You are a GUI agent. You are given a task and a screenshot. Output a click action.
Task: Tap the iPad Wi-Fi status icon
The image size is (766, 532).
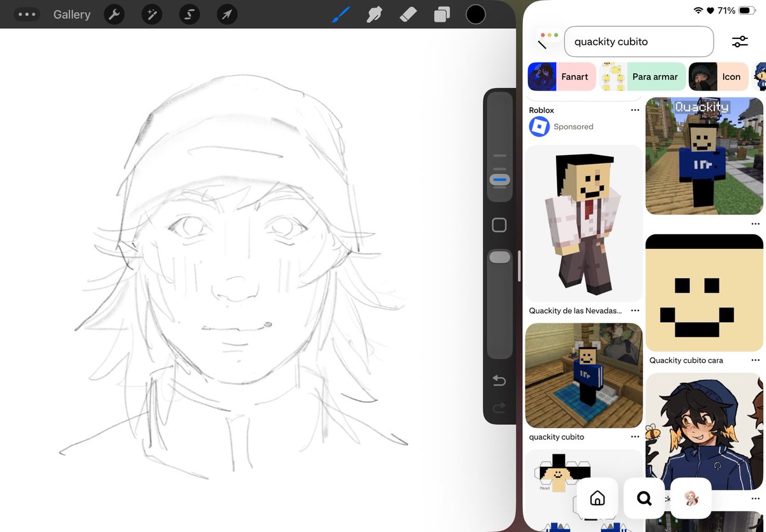698,11
